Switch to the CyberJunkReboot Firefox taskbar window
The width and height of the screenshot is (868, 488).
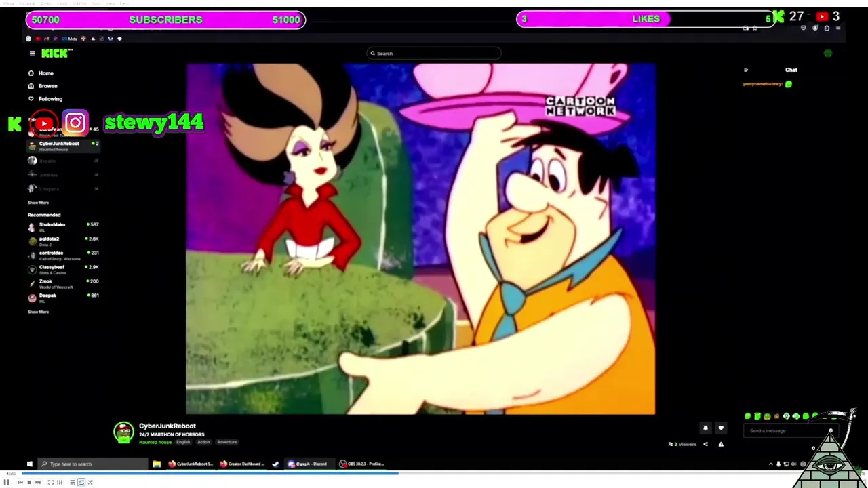191,464
